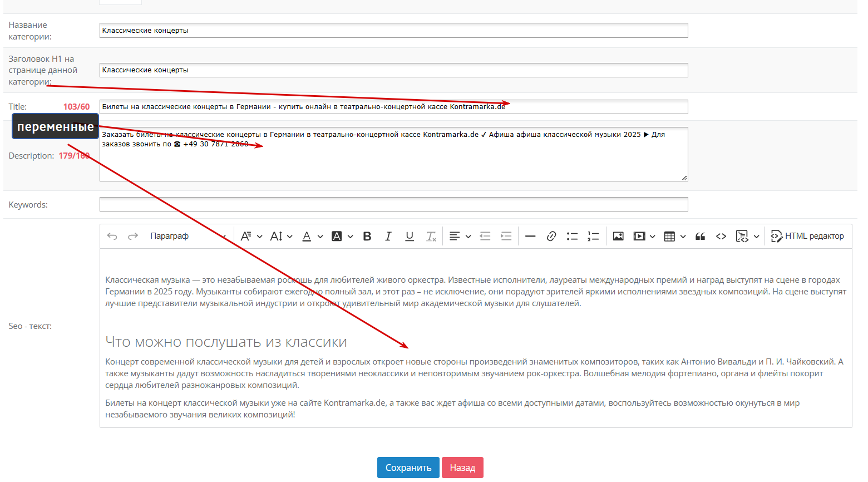868x482 pixels.
Task: Click the paragraph starting 'Классическая музыка — это'
Action: tap(476, 292)
